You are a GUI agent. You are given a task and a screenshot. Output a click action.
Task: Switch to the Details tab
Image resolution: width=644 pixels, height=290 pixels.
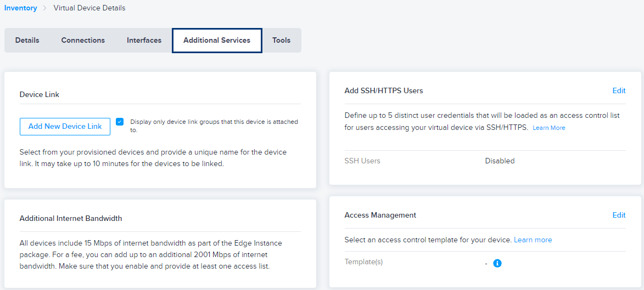27,40
